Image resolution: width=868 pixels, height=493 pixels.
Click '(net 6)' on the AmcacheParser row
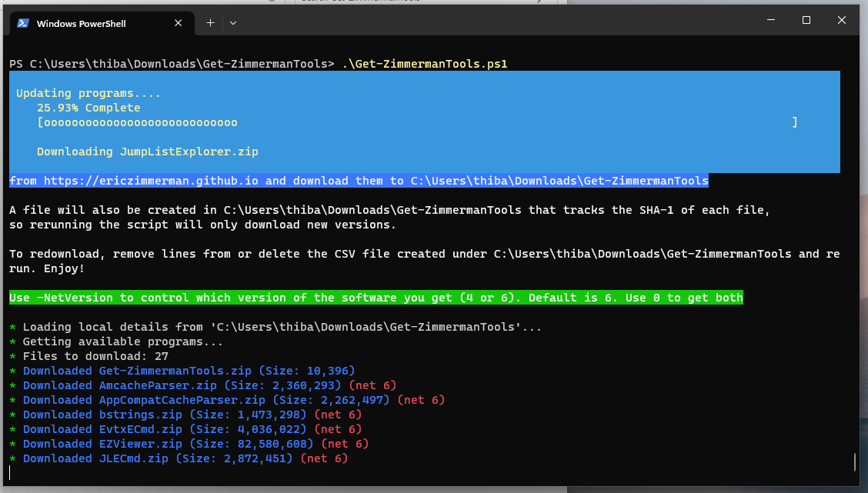pyautogui.click(x=372, y=385)
